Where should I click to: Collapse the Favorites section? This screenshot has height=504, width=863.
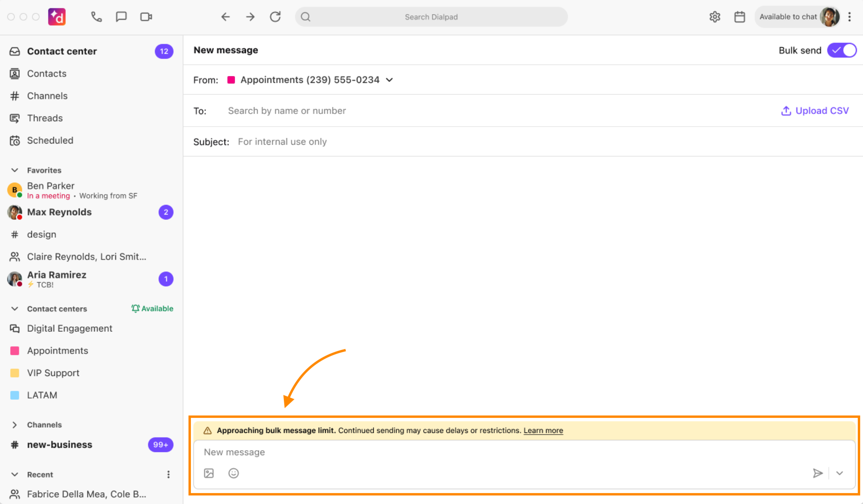click(x=15, y=170)
